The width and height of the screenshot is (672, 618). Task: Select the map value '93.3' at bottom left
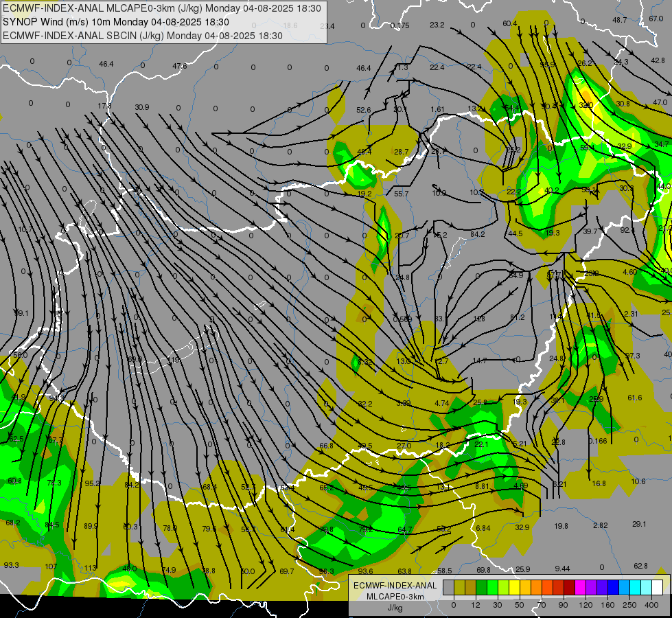11,565
